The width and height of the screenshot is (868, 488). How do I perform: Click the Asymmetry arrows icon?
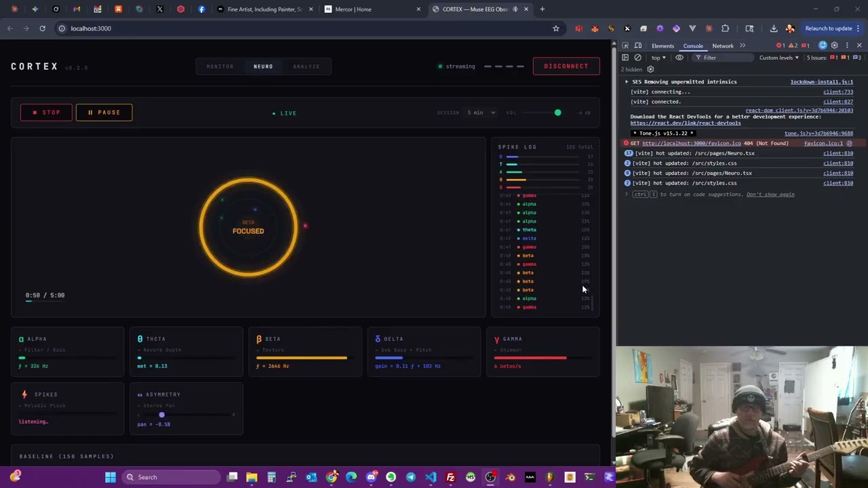[140, 394]
